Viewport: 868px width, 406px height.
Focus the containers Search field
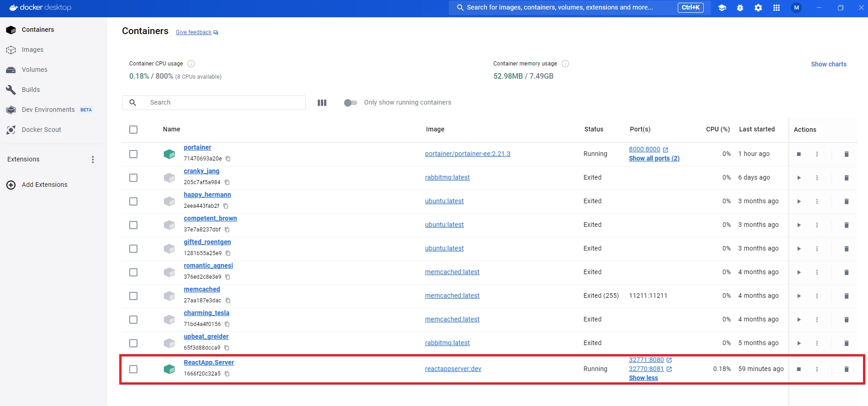coord(223,103)
